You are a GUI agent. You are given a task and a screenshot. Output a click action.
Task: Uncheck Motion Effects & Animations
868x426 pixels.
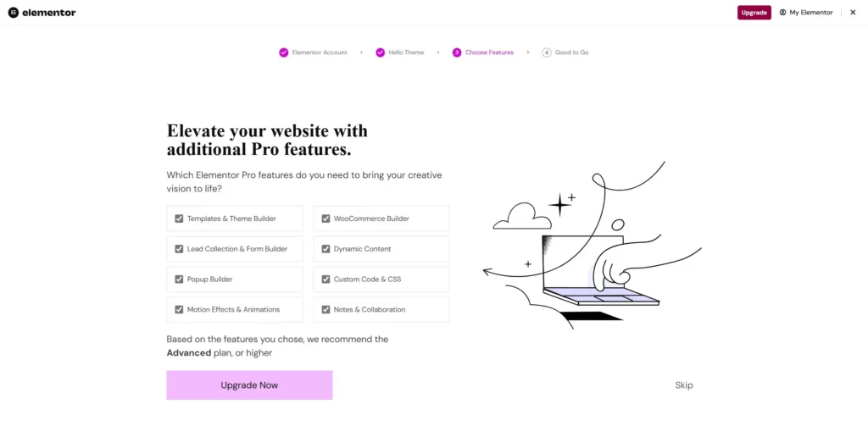(x=179, y=310)
